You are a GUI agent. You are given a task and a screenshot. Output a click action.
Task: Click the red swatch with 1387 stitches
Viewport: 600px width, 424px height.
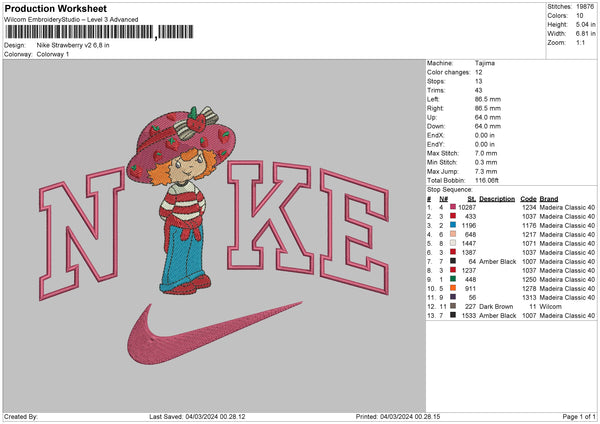tap(453, 252)
